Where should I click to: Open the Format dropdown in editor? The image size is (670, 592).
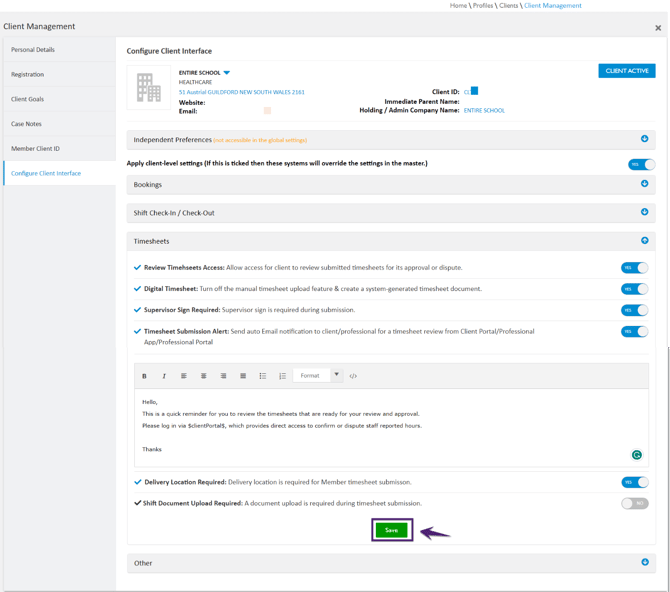(x=318, y=376)
